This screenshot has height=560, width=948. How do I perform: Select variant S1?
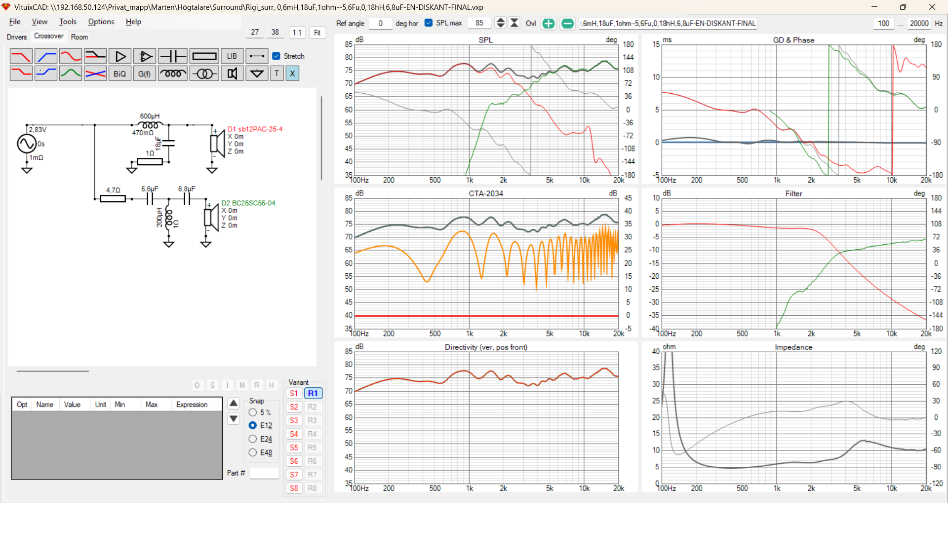294,394
